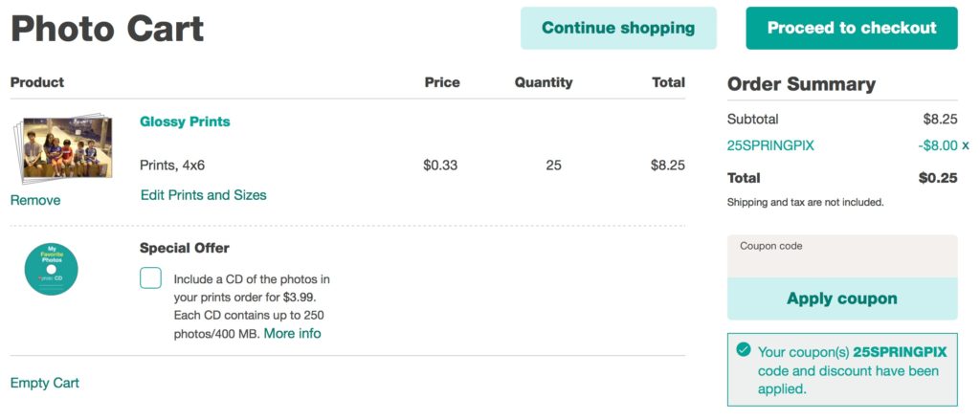Check the include a CD special offer box
Screen dimensions: 980x420
150,278
